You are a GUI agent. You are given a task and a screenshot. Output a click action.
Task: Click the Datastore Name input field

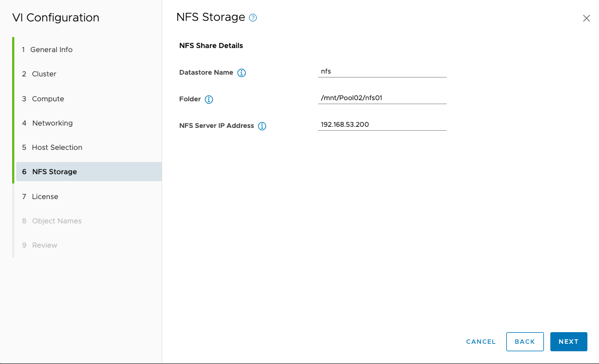pyautogui.click(x=382, y=71)
